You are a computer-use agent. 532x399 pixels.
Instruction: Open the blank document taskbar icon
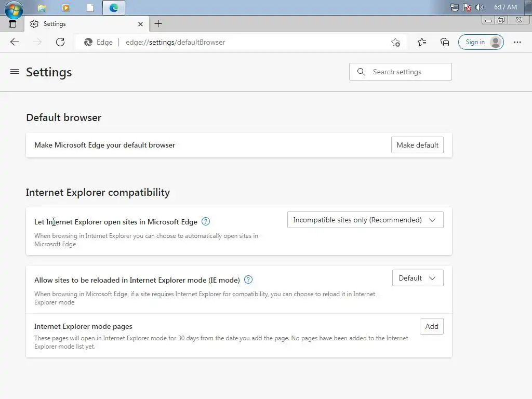90,8
